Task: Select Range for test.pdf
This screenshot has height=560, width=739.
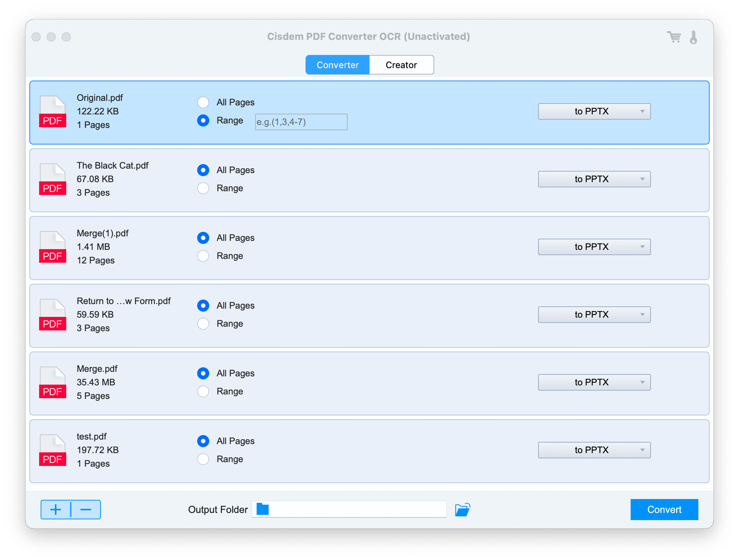Action: [x=203, y=459]
